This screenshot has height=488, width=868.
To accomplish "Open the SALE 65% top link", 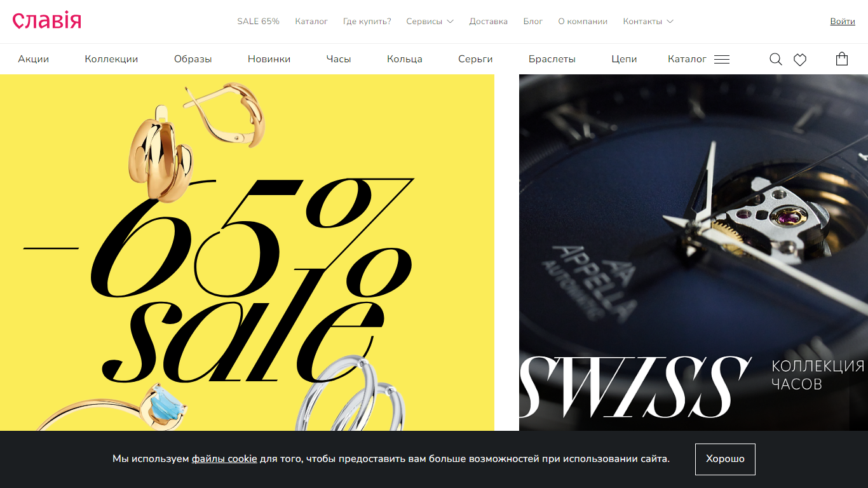I will point(258,21).
